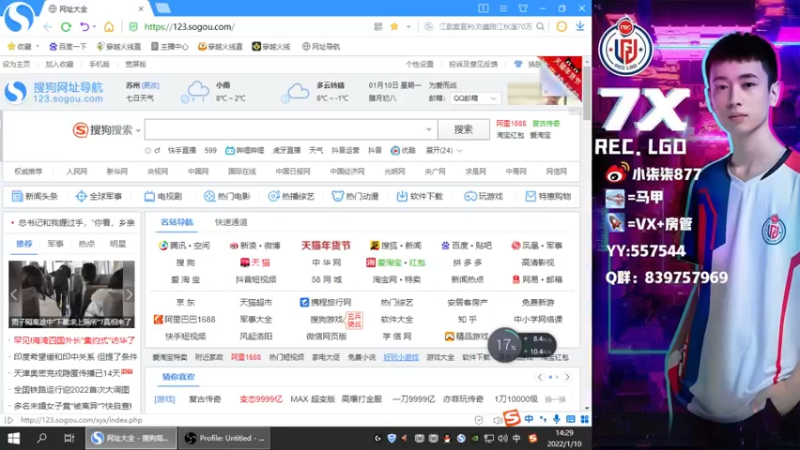Click the 17% memory accelerator floating ball
The width and height of the screenshot is (800, 450).
pyautogui.click(x=505, y=345)
